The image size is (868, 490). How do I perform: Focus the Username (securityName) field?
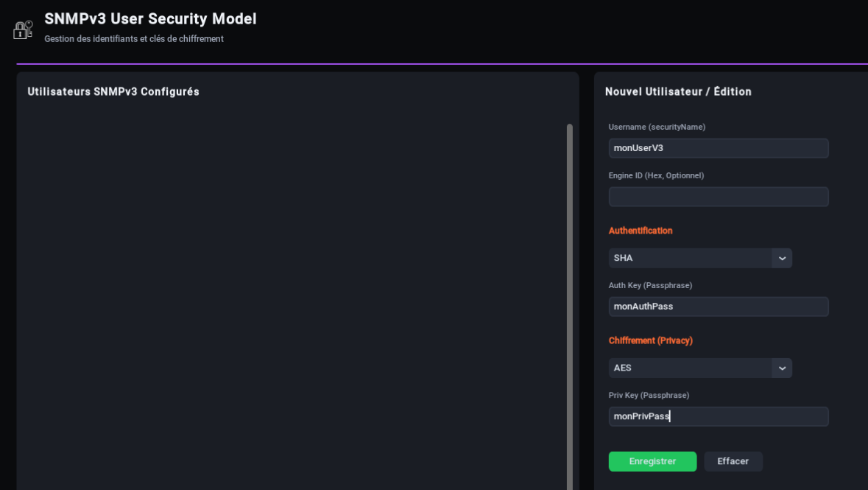pos(718,148)
